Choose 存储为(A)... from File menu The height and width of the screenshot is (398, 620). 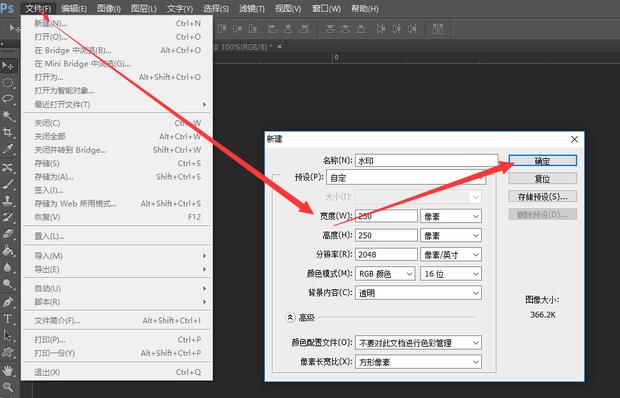(x=117, y=177)
